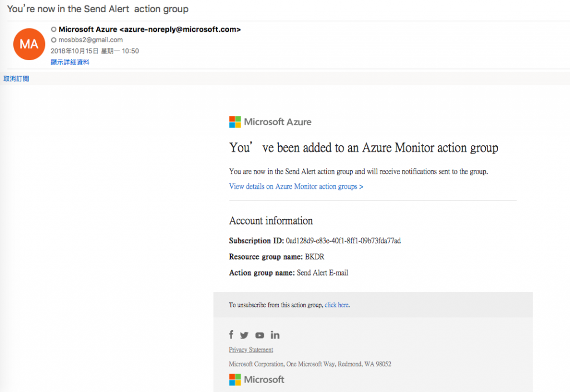Click the 'click here' unsubscribe link
Screen dimensions: 570x392
pos(336,305)
